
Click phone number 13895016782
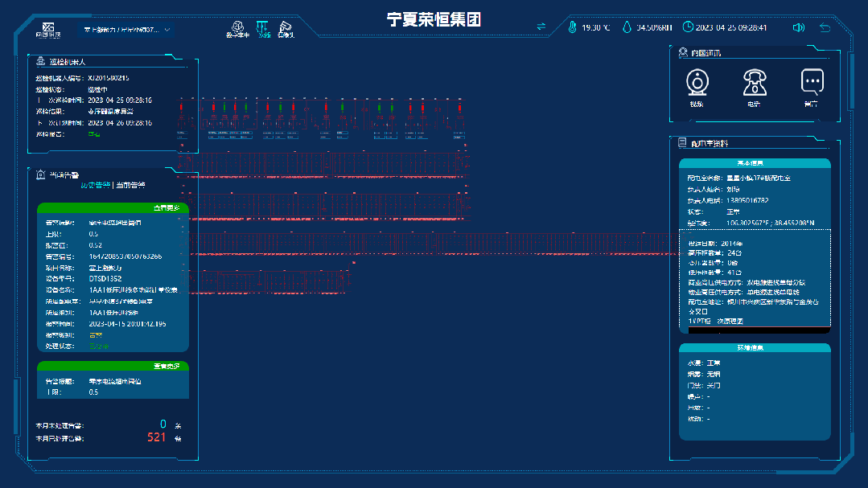coord(747,200)
